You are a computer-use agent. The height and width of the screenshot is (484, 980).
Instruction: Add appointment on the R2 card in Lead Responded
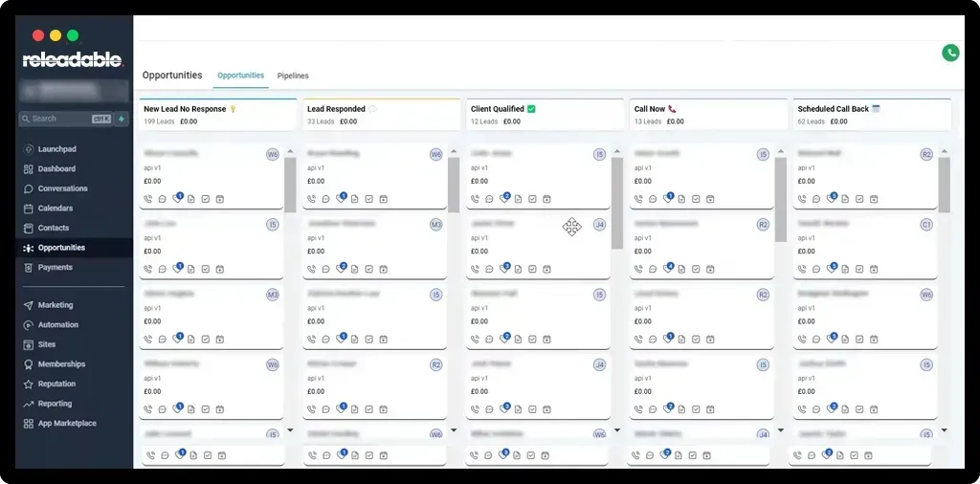click(383, 409)
